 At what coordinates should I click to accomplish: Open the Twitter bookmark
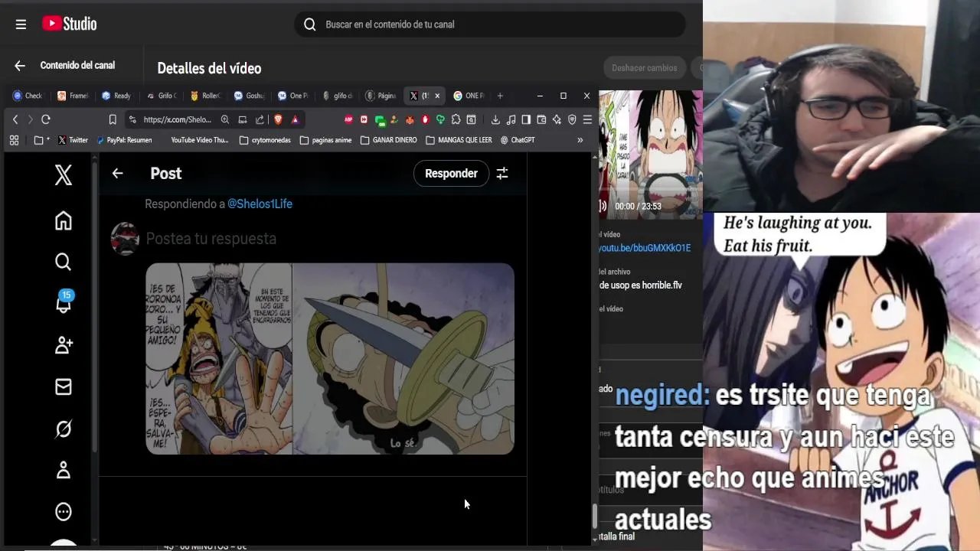pos(73,140)
